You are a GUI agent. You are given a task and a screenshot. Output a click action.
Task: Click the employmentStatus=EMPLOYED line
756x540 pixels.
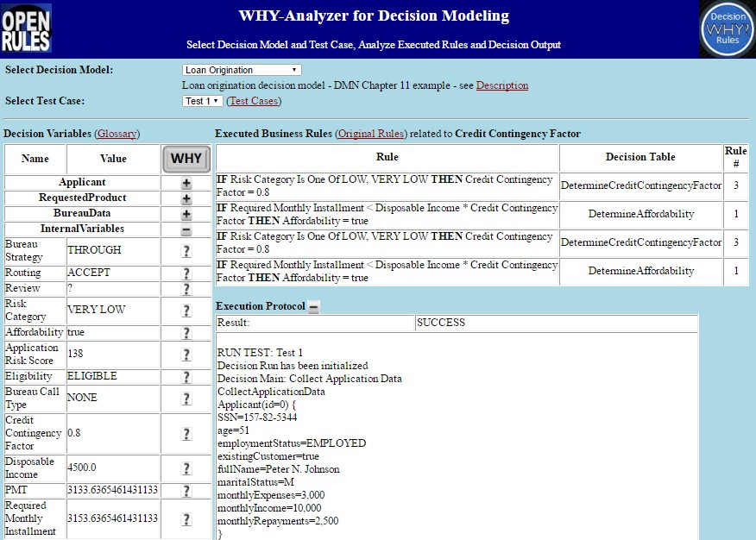(x=292, y=443)
